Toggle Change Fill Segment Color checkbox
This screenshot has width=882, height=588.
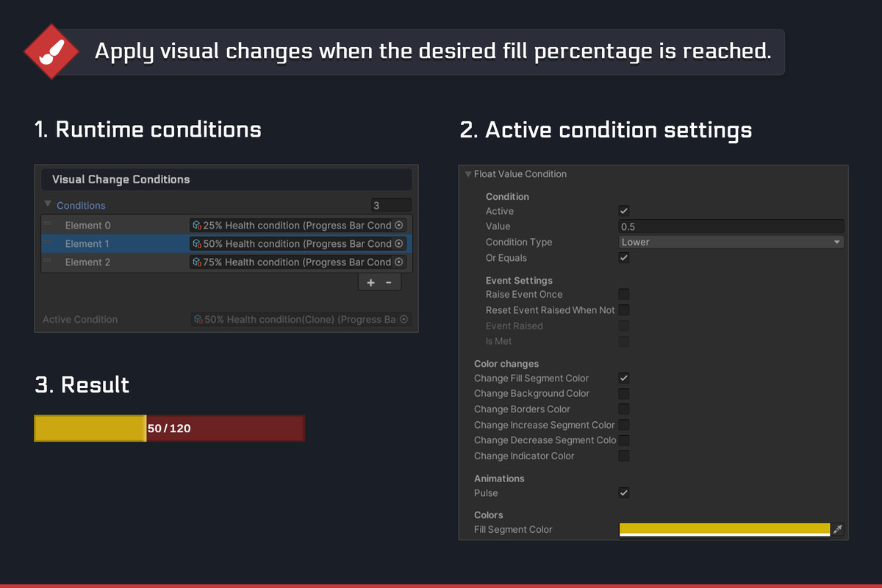(x=624, y=378)
